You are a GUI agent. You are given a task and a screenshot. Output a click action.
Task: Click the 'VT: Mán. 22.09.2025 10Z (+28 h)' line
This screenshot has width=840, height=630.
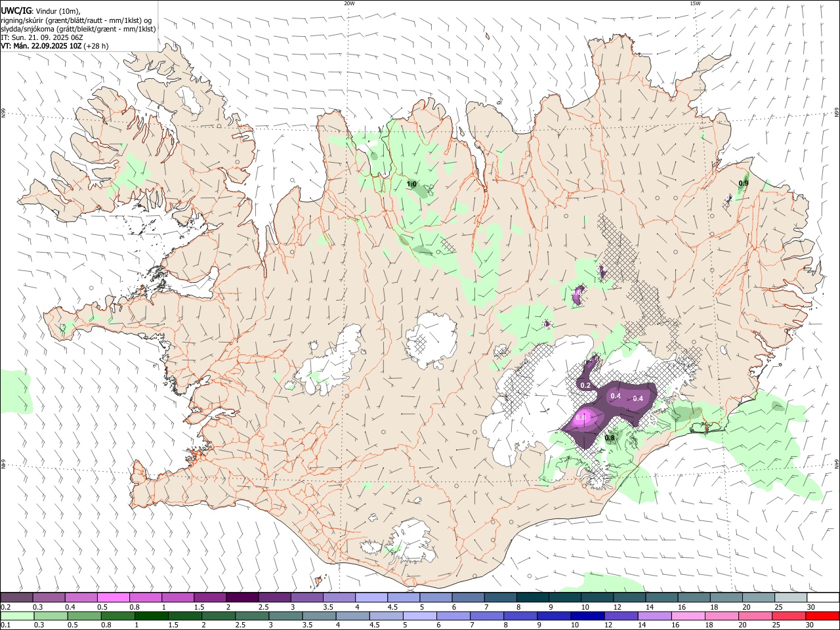tap(55, 46)
